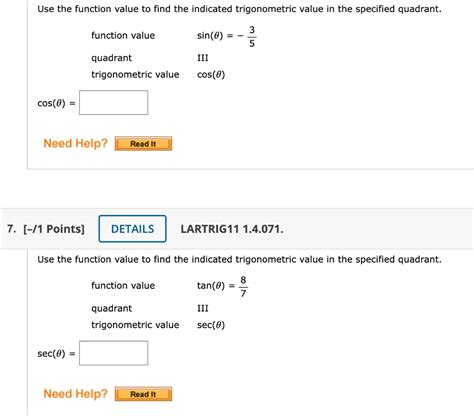Click the "sec(θ) =" label beside the input box
Viewport: 474px width, 416px height.
(56, 354)
